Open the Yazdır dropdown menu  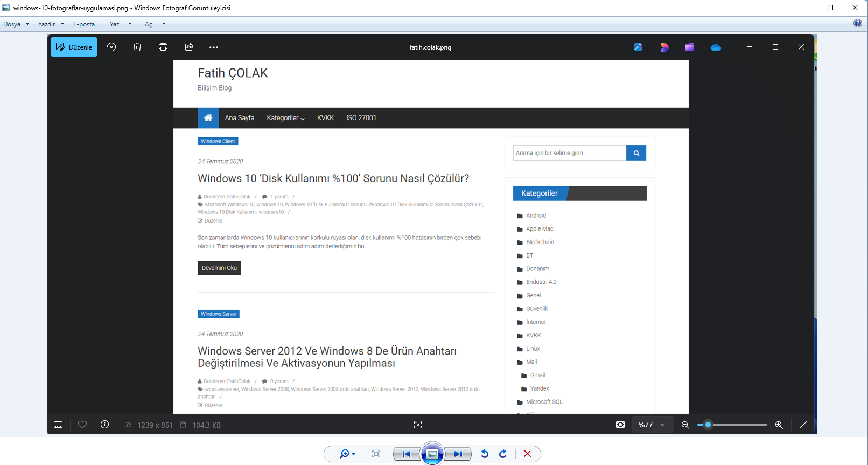(x=51, y=24)
